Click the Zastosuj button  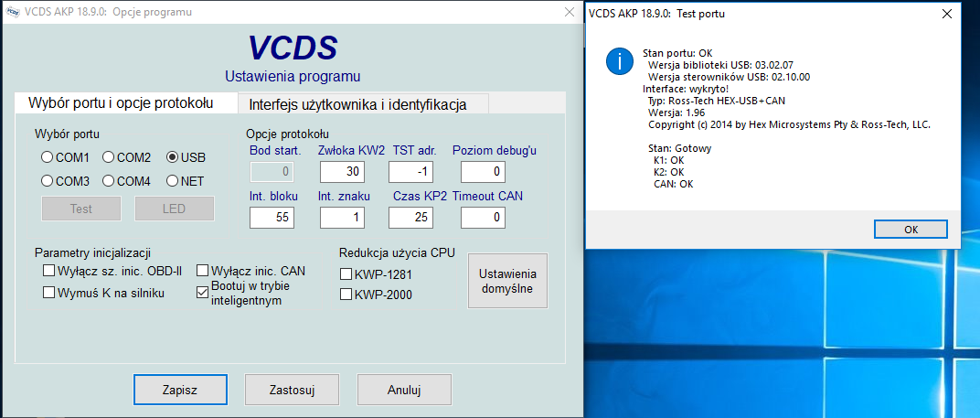(292, 390)
